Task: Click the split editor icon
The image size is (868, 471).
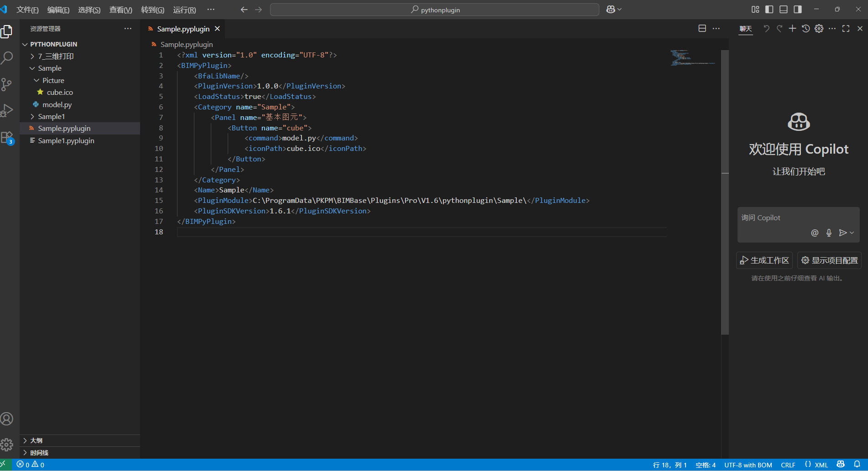Action: (x=702, y=29)
